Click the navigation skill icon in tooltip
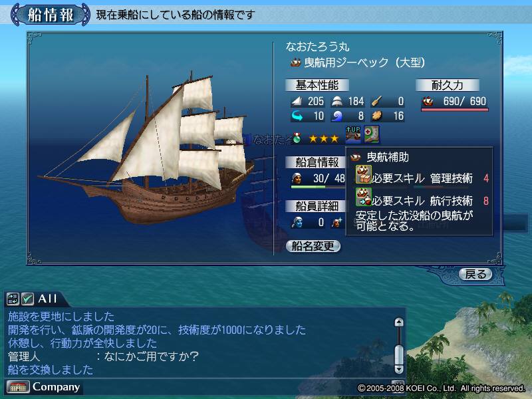This screenshot has height=399, width=532. tap(363, 197)
